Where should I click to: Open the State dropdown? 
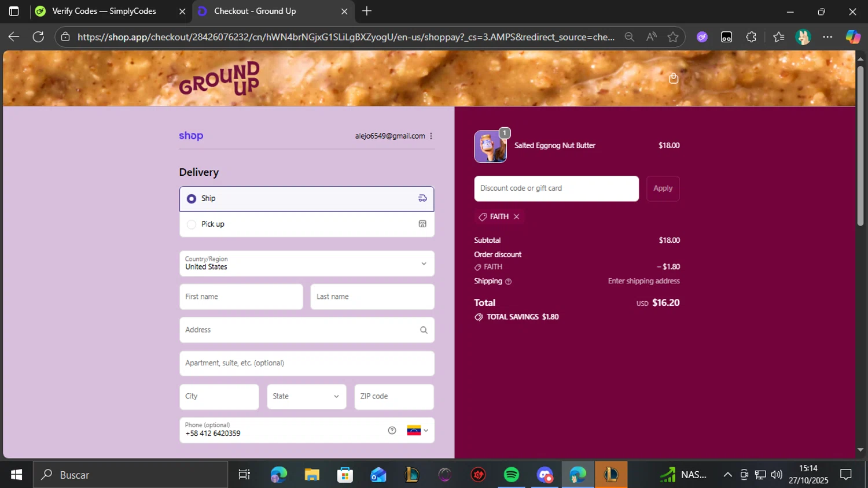point(307,397)
